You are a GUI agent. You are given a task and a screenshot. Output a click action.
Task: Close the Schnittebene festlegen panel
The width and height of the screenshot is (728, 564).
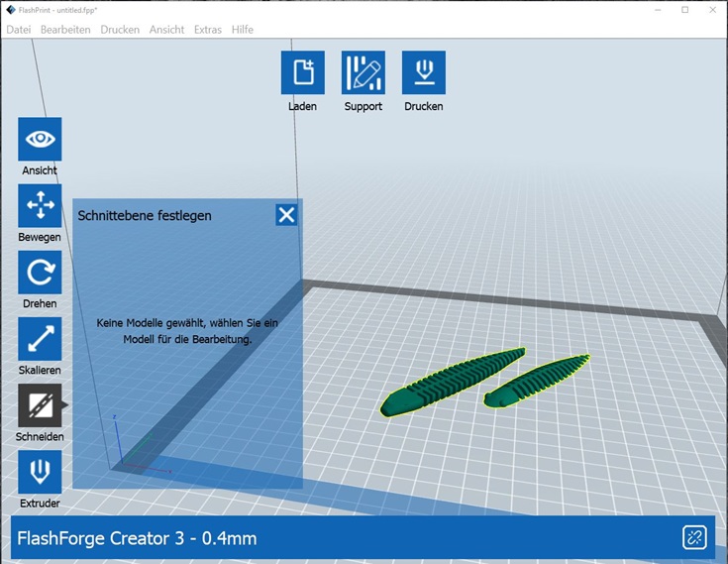286,215
